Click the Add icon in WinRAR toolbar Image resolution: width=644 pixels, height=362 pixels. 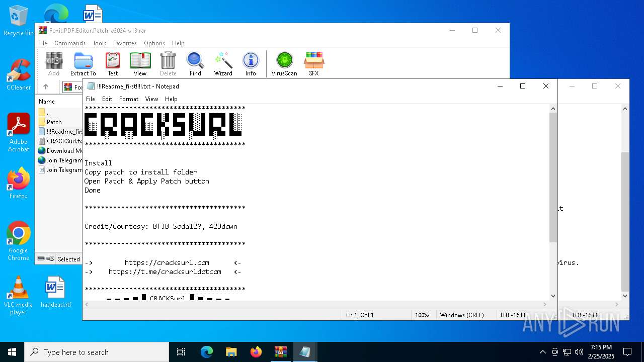tap(54, 64)
